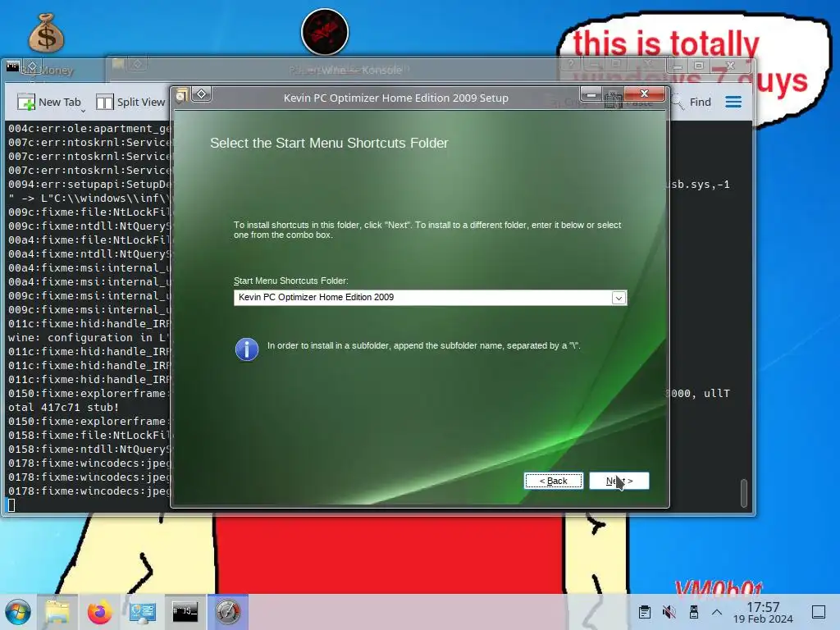840x630 pixels.
Task: Click the 'Select the Start Menu Shortcuts Folder' heading
Action: click(329, 143)
